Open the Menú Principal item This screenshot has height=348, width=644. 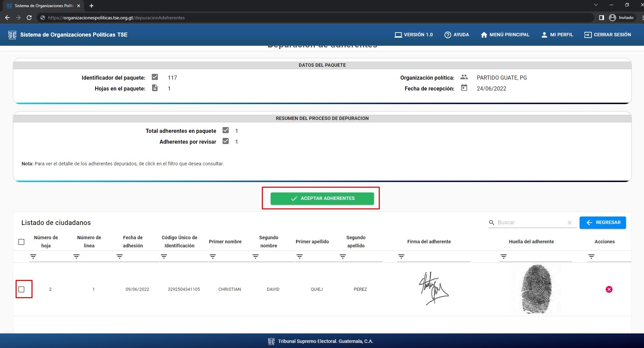(505, 35)
